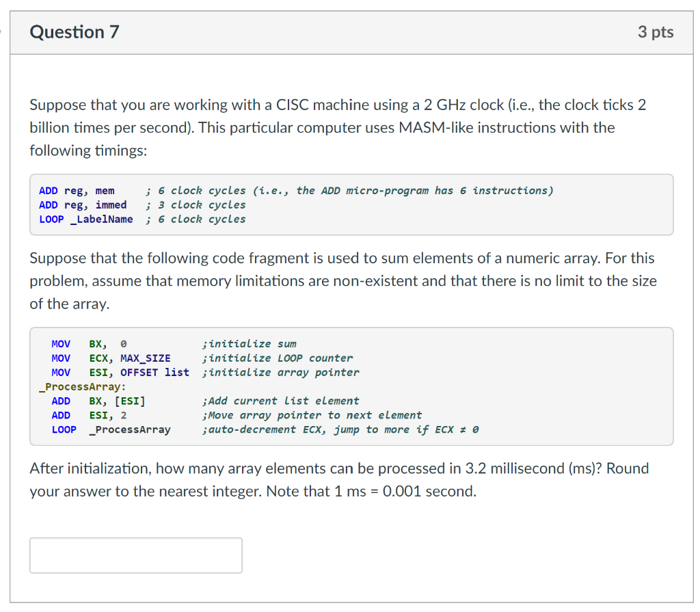Click the ';initialize sum' comment

point(249,344)
